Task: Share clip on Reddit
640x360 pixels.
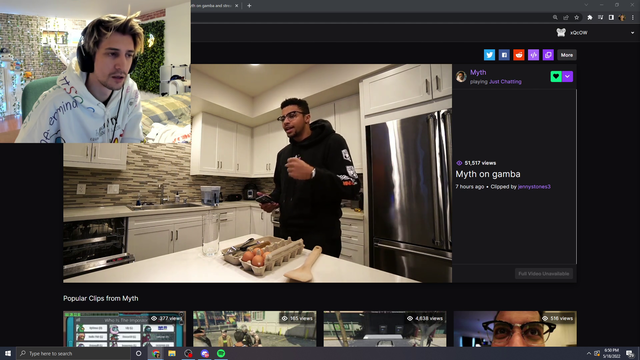Action: [x=518, y=55]
